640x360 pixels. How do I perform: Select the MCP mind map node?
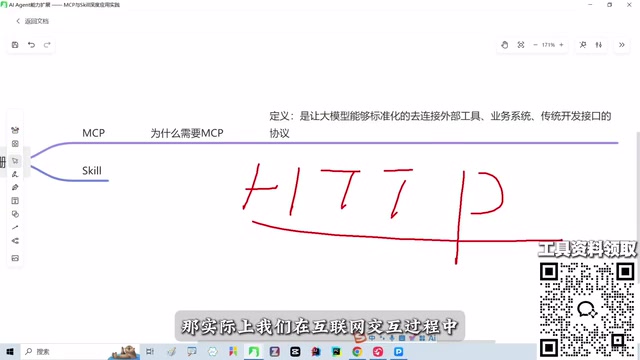pyautogui.click(x=93, y=133)
